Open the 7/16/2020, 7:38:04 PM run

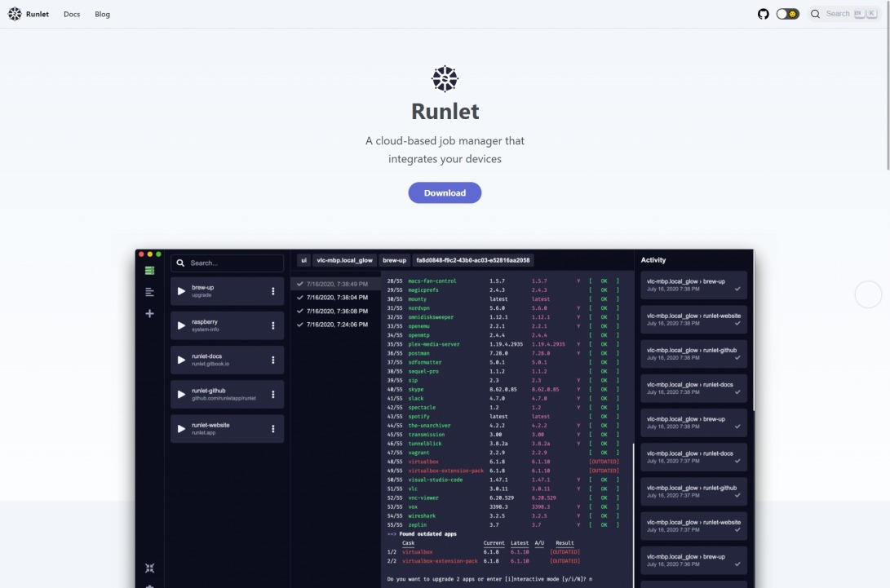(x=335, y=298)
